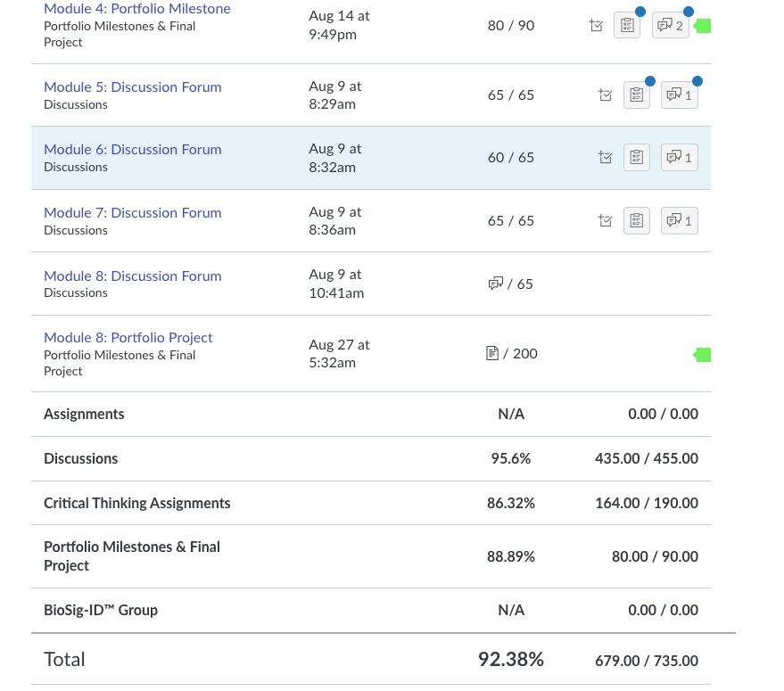Open comment icon for Module 7 discussion
Image resolution: width=784 pixels, height=691 pixels.
click(679, 220)
